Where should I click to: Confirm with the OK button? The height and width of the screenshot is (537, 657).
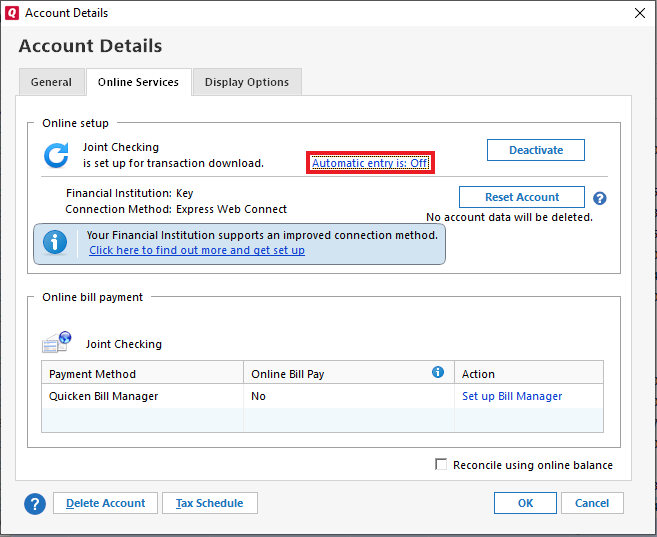coord(525,503)
